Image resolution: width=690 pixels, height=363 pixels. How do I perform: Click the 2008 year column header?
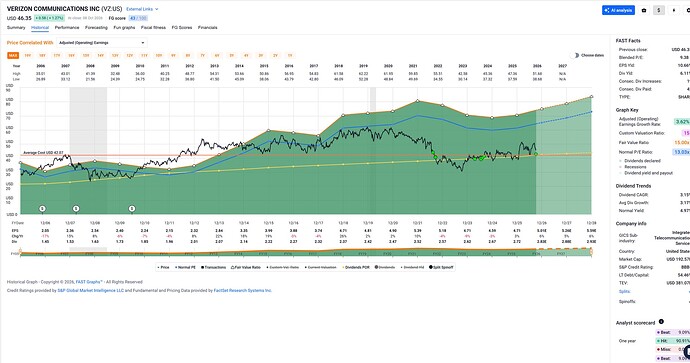[90, 66]
